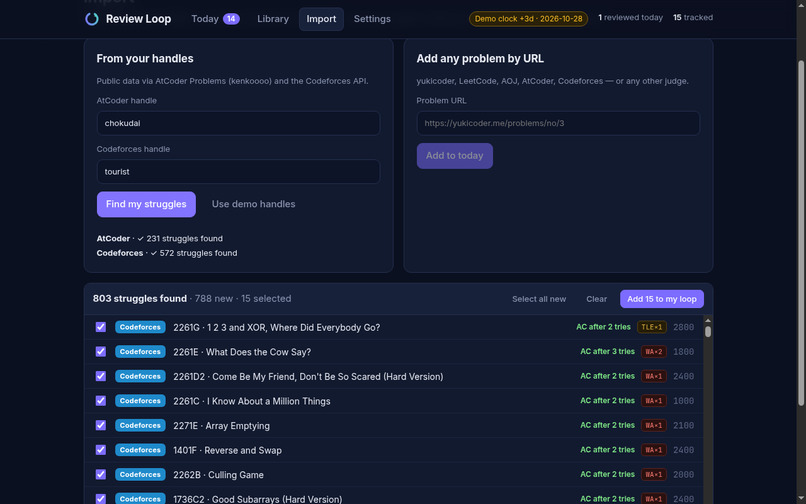Click the title '2261E · What Does the Cow Say?'
This screenshot has width=806, height=504.
click(x=242, y=352)
